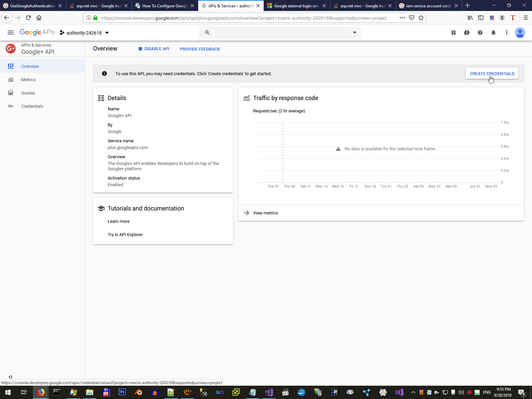Bookmark this page with the star

coord(421,18)
